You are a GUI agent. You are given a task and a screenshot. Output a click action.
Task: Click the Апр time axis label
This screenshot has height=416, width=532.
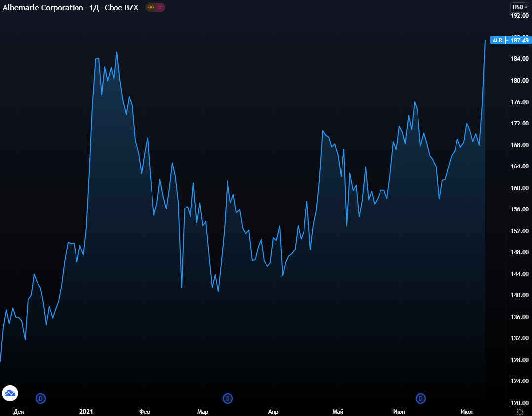pos(273,412)
